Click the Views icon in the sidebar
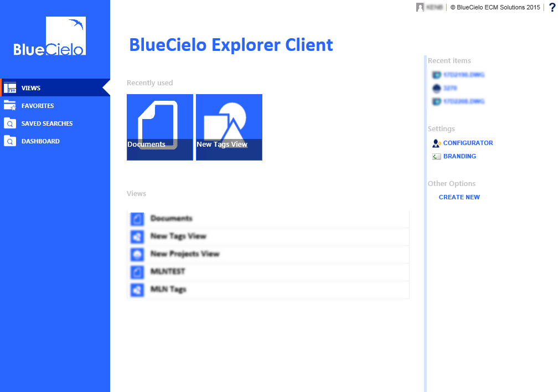Image resolution: width=559 pixels, height=392 pixels. pyautogui.click(x=10, y=87)
